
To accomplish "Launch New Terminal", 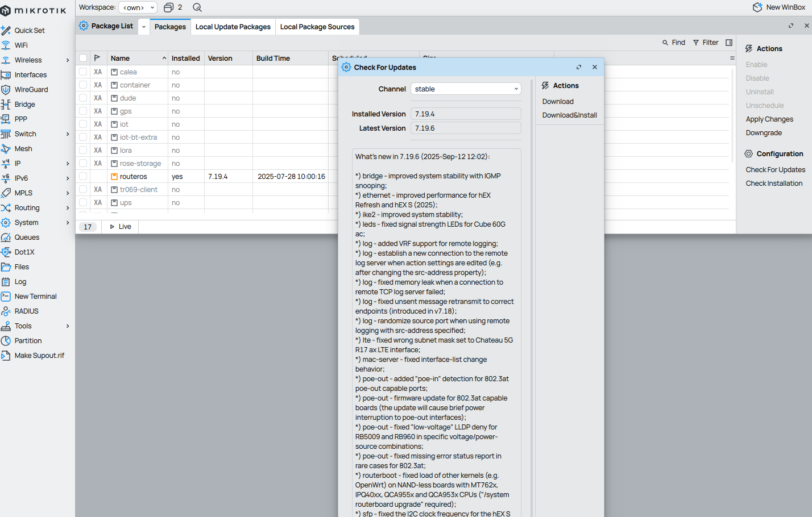I will 35,297.
